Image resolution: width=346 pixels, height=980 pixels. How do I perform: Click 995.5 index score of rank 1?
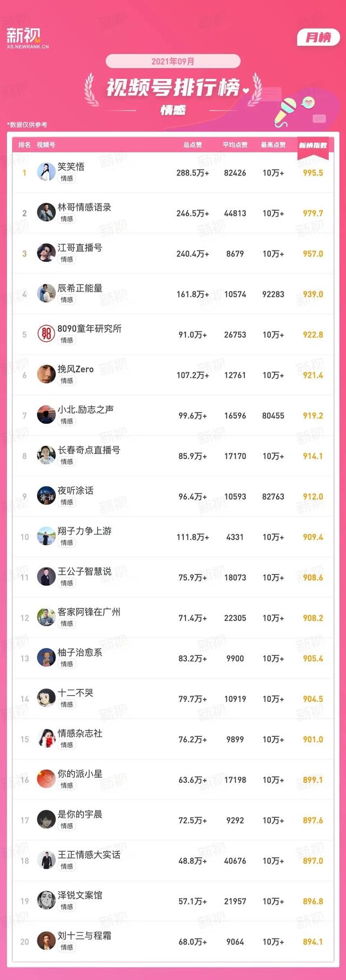pyautogui.click(x=313, y=173)
